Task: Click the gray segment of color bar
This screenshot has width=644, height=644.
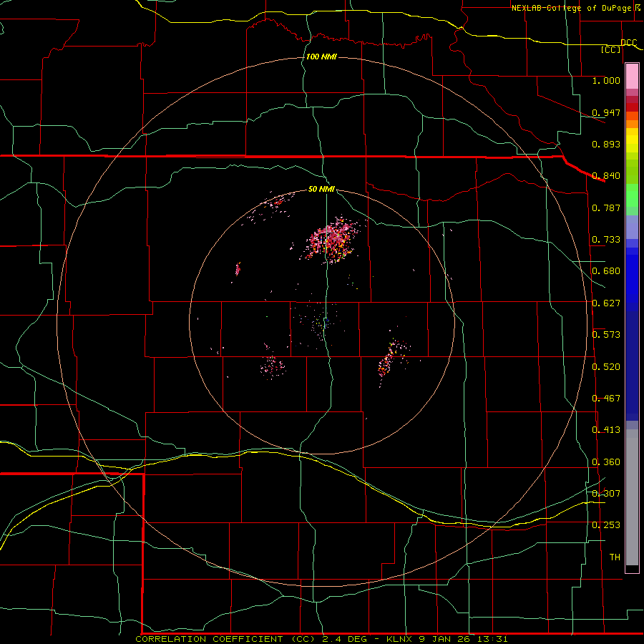Action: (632, 497)
